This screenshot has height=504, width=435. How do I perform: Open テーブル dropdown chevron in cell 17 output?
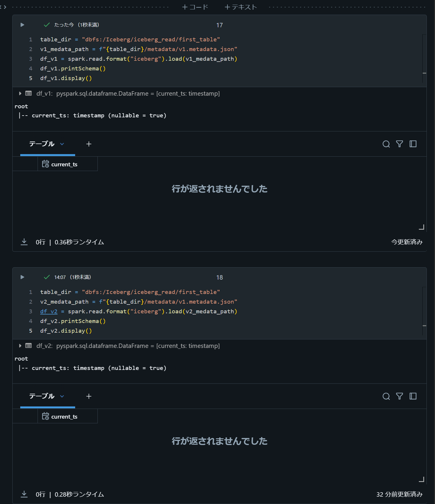click(62, 144)
